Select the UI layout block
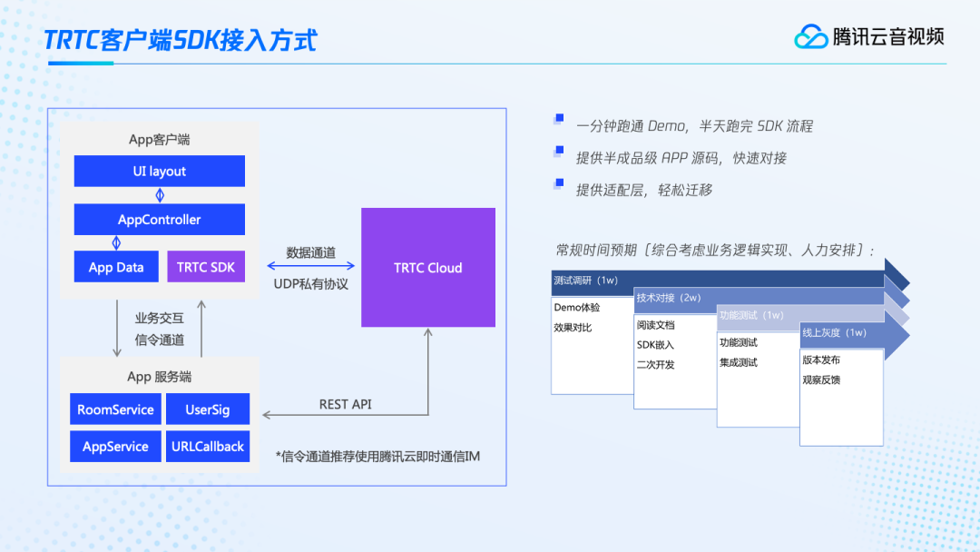 [160, 171]
